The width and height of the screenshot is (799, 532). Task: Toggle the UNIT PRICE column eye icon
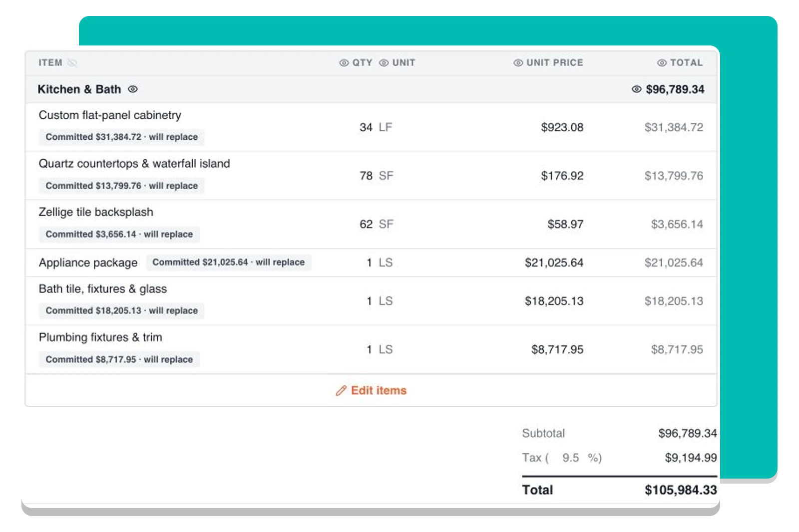click(518, 63)
